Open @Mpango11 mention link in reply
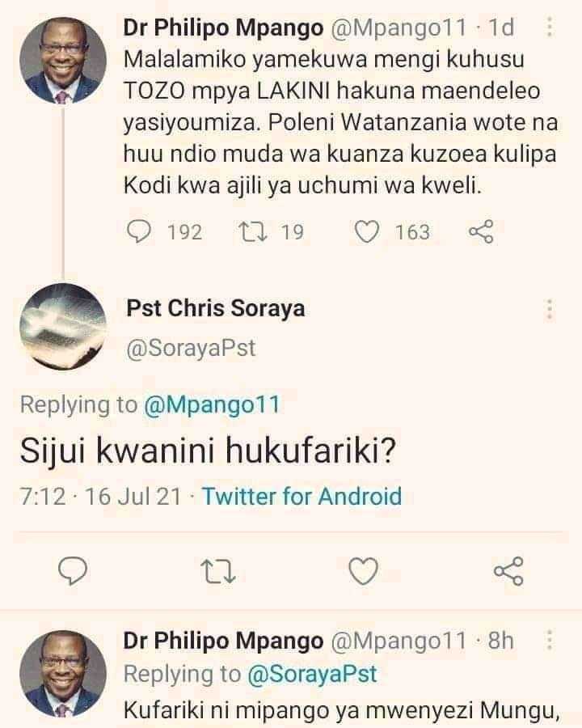 coord(212,404)
